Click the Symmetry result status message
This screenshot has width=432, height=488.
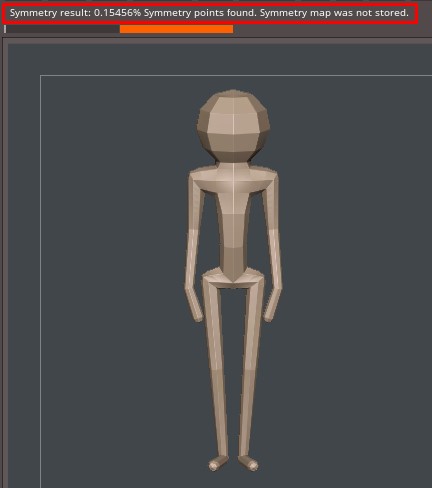(x=209, y=13)
